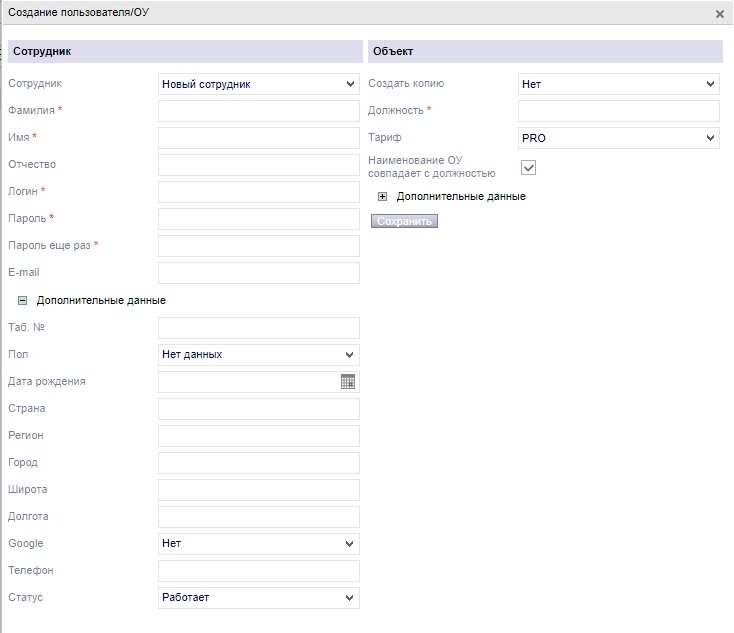Open the Создать копию dropdown
The height and width of the screenshot is (633, 734).
[618, 84]
